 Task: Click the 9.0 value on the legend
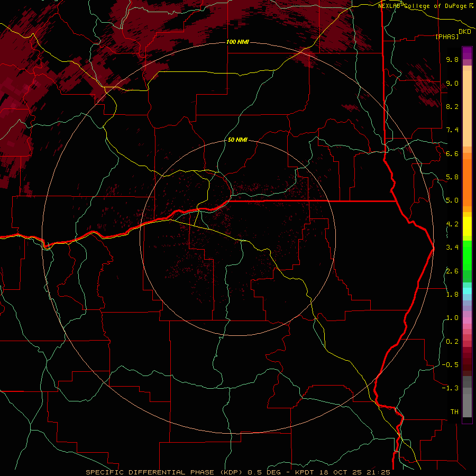coord(452,83)
